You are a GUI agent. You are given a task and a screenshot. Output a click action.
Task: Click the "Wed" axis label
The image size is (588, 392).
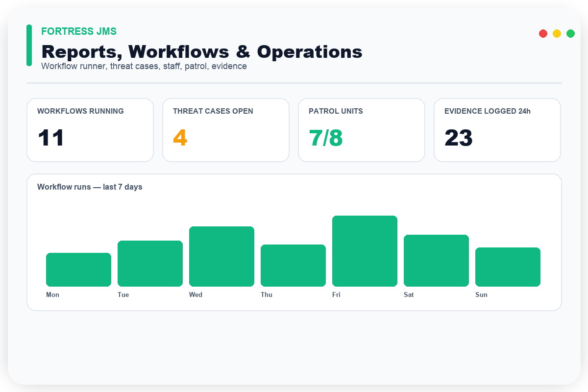pyautogui.click(x=196, y=294)
